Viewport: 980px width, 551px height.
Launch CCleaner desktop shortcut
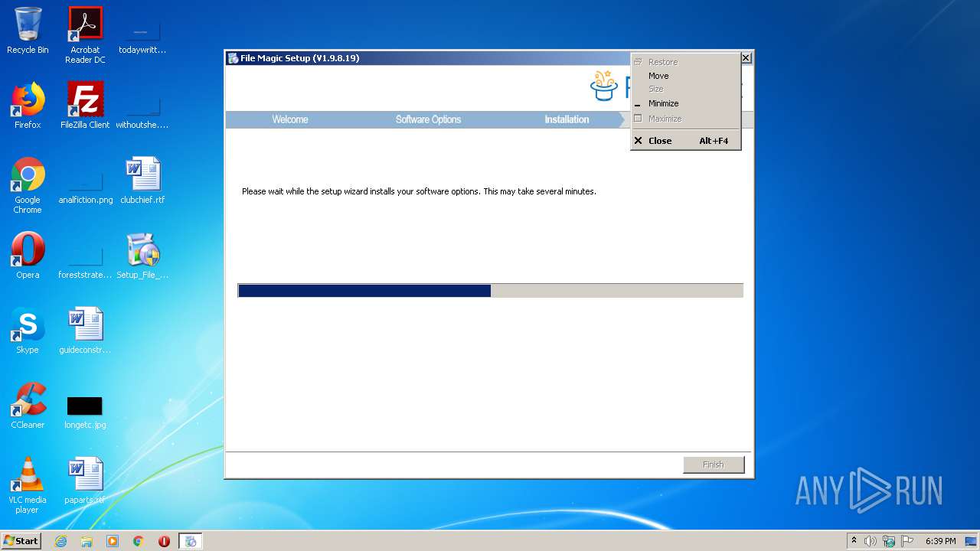click(x=28, y=406)
